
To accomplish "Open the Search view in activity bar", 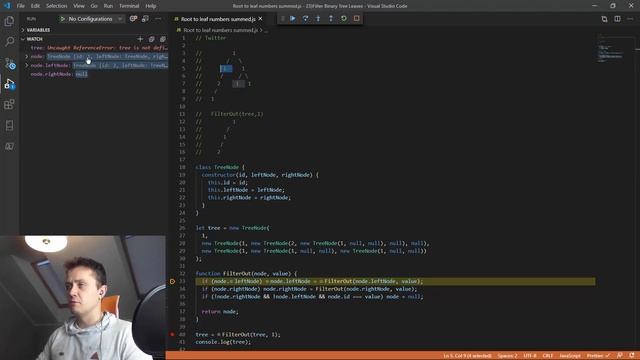I will (x=9, y=42).
